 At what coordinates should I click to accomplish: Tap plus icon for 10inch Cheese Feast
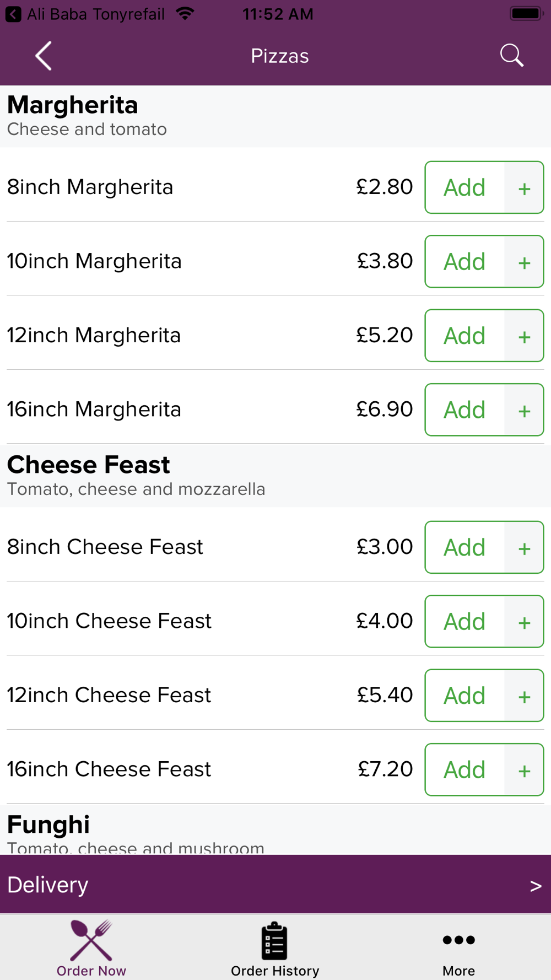[x=524, y=622]
